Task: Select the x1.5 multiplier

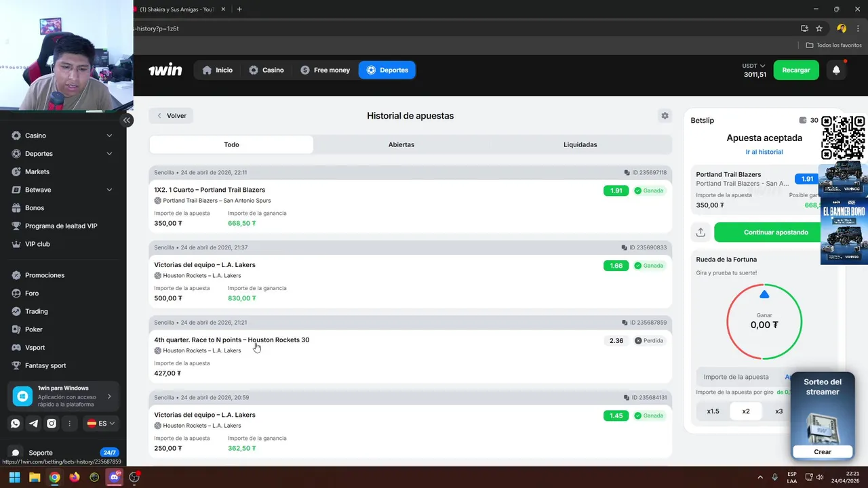Action: point(713,411)
